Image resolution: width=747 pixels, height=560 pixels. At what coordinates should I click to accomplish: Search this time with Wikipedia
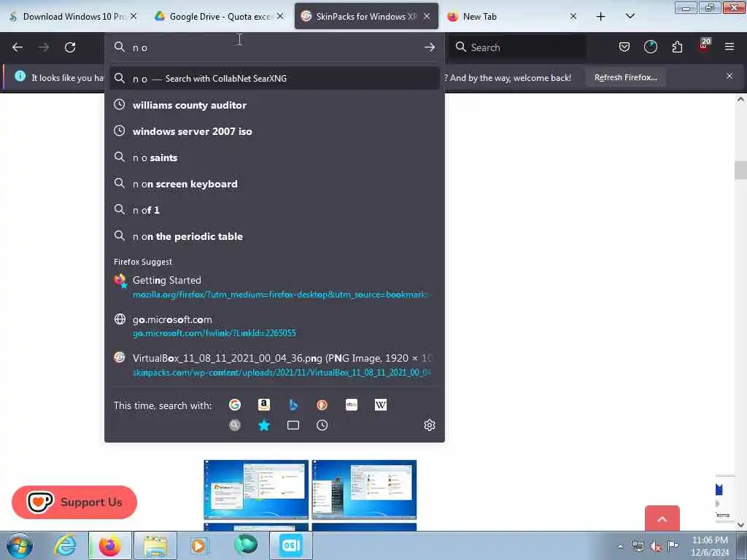(x=380, y=405)
